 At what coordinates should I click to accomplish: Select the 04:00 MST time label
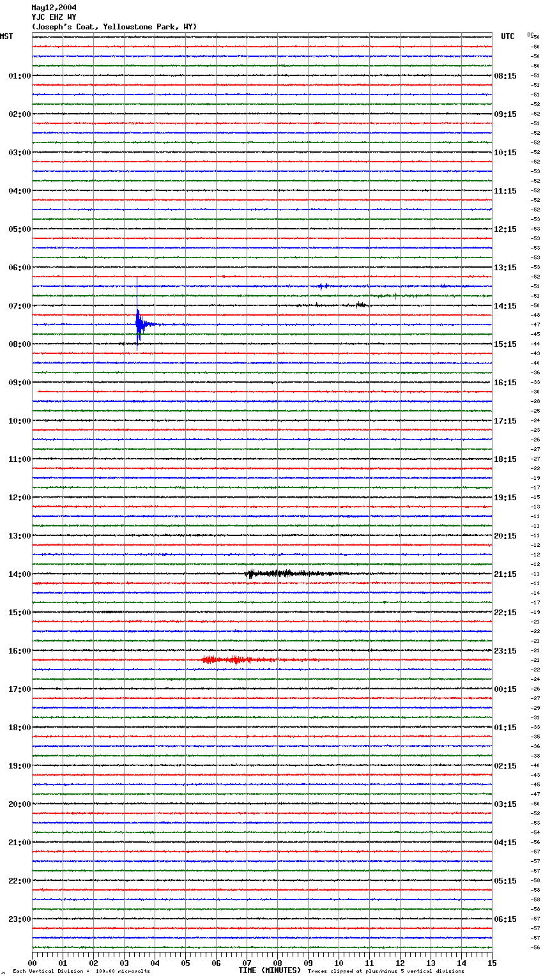[19, 191]
